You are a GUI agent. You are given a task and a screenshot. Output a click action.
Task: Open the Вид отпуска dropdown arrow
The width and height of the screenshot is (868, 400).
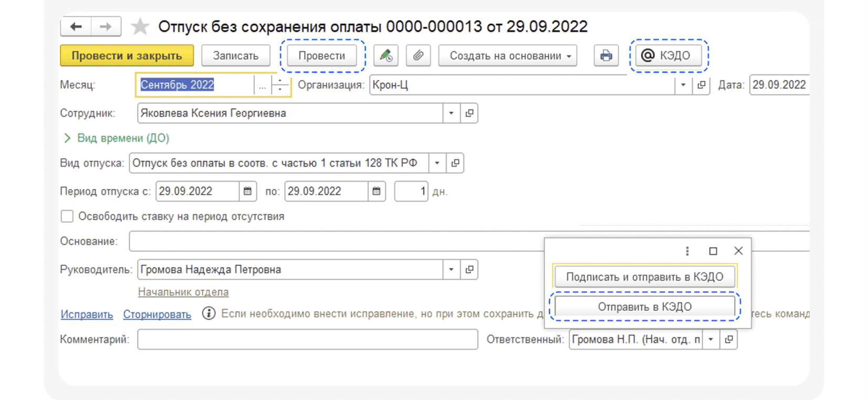tap(437, 163)
